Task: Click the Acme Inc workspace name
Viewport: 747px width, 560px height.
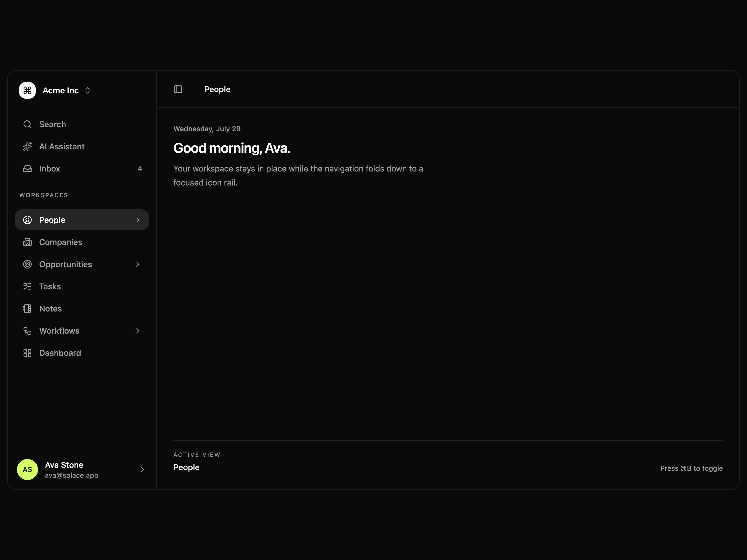Action: [61, 90]
